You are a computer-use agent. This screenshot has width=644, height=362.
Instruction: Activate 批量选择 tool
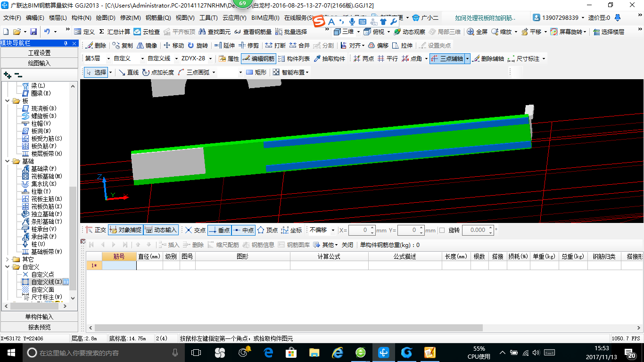[x=291, y=32]
